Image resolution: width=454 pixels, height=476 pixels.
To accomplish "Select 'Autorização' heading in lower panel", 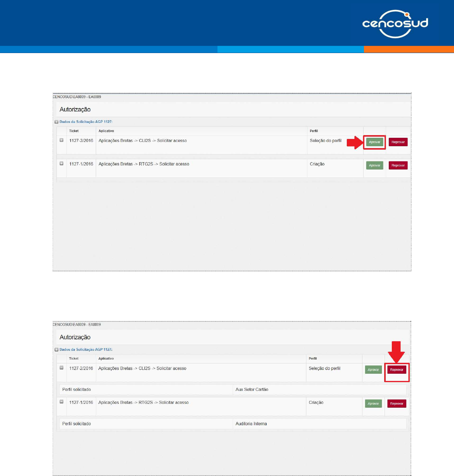I will tap(75, 337).
